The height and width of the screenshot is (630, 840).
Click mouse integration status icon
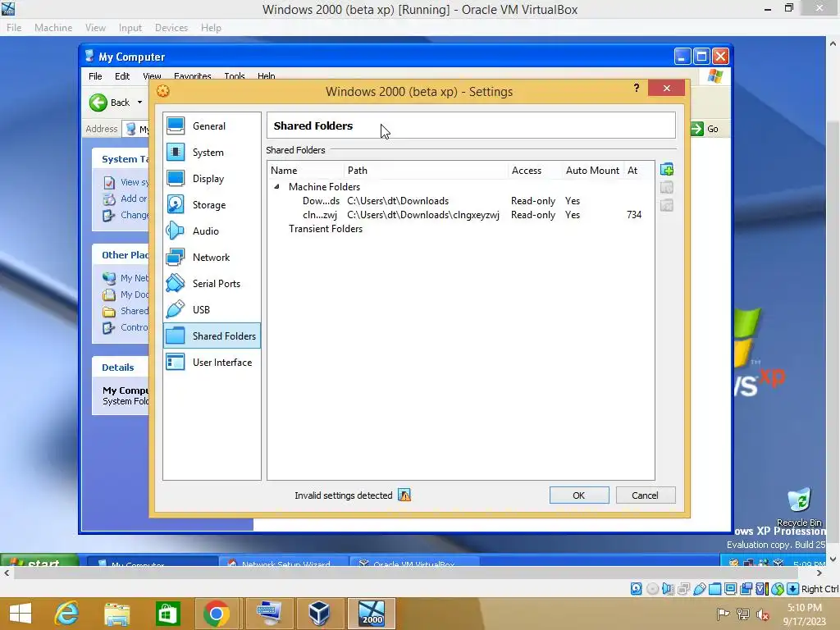click(778, 589)
